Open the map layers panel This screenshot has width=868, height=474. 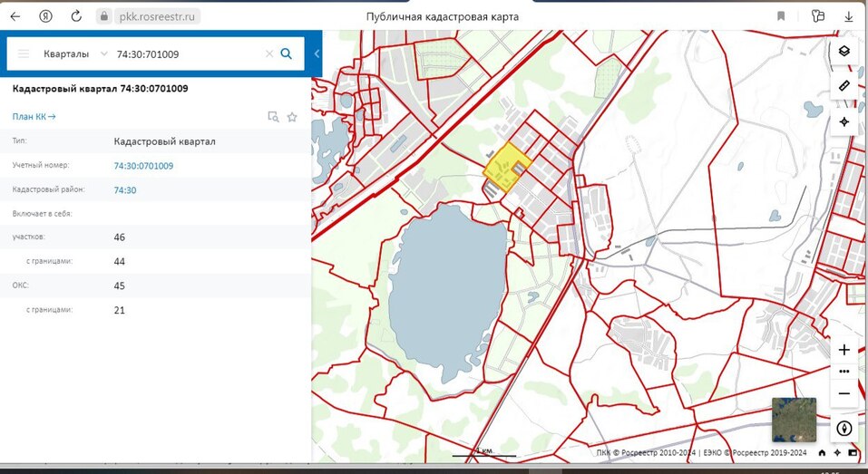tap(844, 51)
